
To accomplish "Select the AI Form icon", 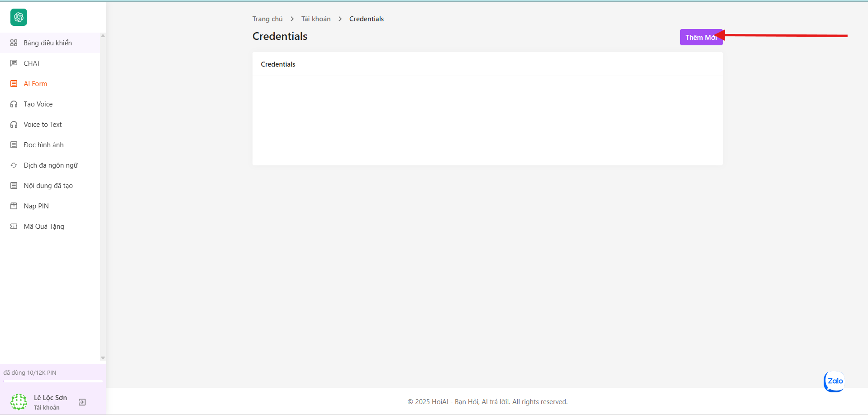I will click(x=14, y=84).
